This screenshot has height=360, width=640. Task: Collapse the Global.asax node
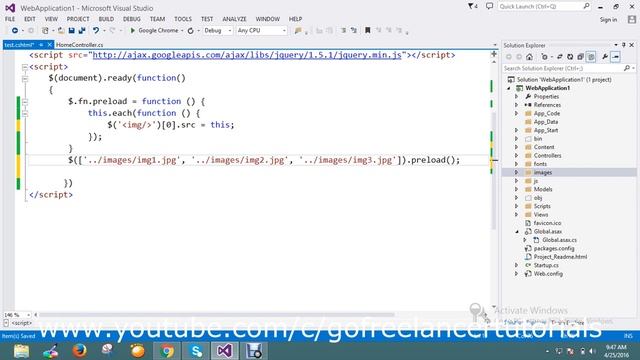(x=517, y=231)
